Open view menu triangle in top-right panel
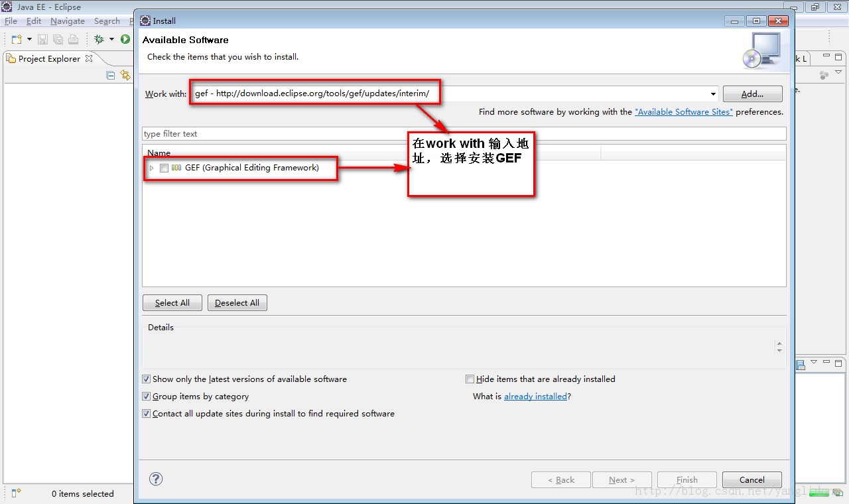This screenshot has width=849, height=504. (x=838, y=72)
